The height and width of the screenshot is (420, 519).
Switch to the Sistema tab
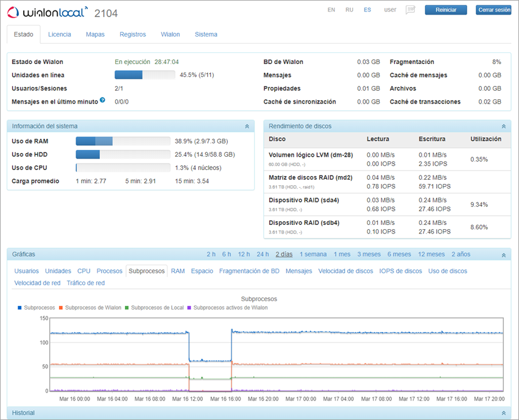tap(206, 34)
